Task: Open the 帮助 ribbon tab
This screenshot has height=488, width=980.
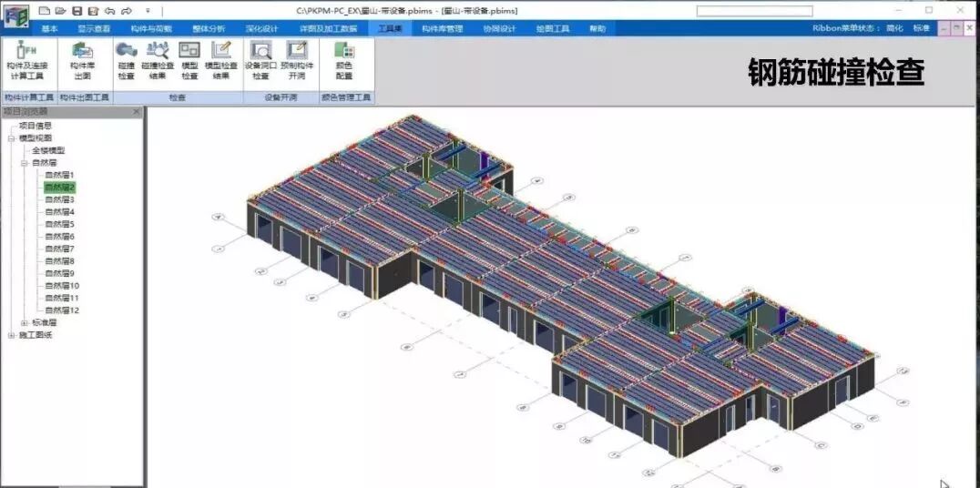Action: tap(597, 29)
